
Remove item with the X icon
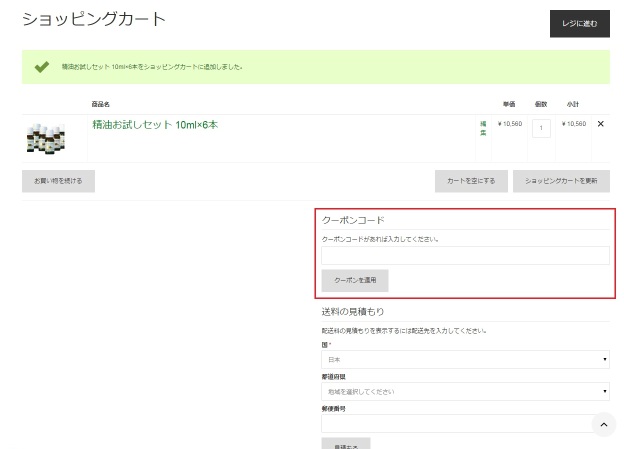(x=601, y=124)
